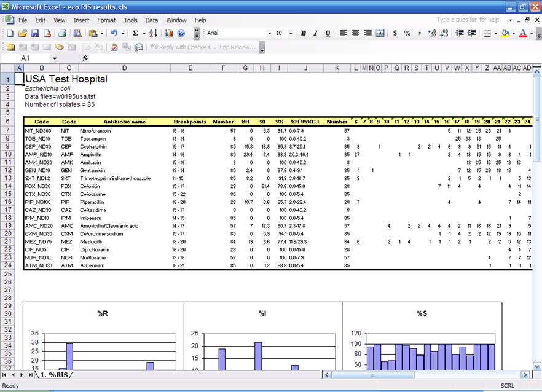
Task: Go to the last sheet tab arrow
Action: (x=31, y=375)
